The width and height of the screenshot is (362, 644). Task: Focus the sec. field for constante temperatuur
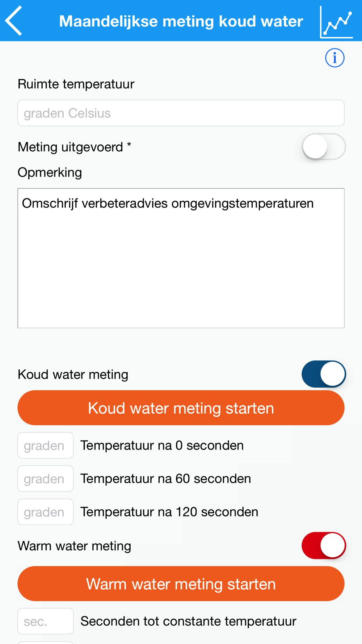pos(46,622)
